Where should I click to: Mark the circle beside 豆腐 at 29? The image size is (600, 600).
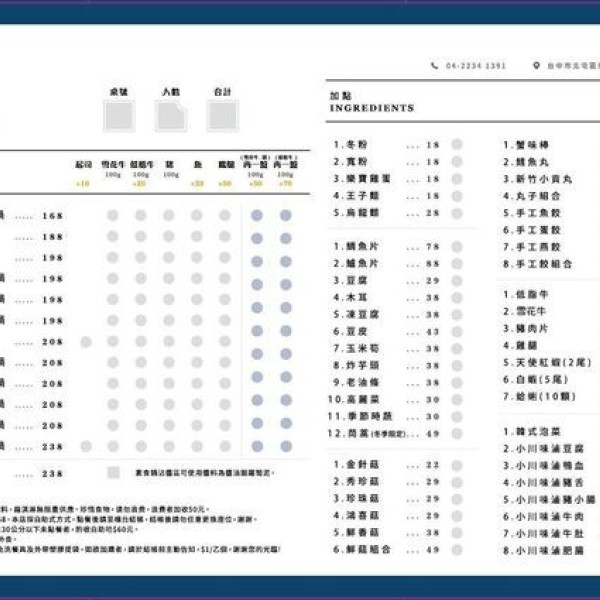point(456,281)
